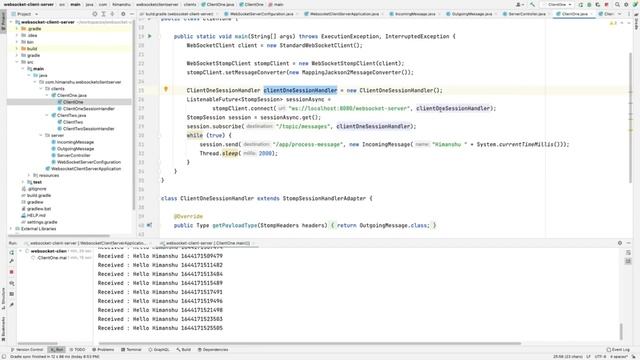
Task: Switch to ServerController.java editor tab
Action: [527, 14]
